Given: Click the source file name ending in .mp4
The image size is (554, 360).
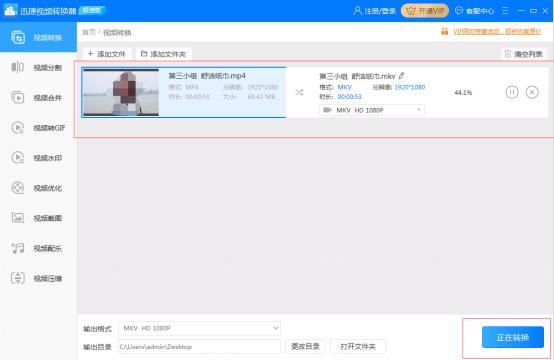Looking at the screenshot, I should point(207,76).
